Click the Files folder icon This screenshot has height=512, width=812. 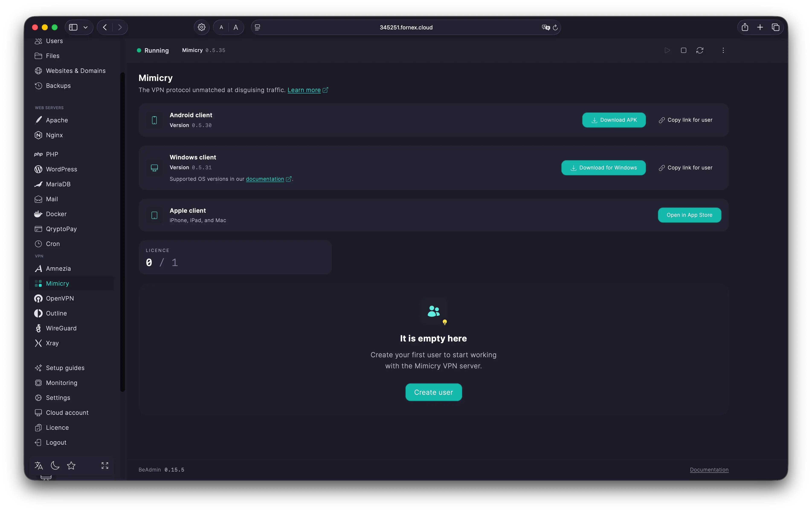pos(38,56)
